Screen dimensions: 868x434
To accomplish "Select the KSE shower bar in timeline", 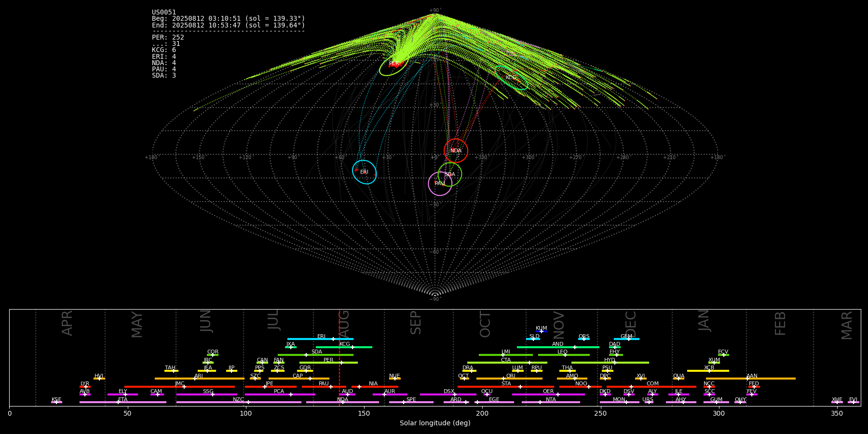I will [56, 402].
